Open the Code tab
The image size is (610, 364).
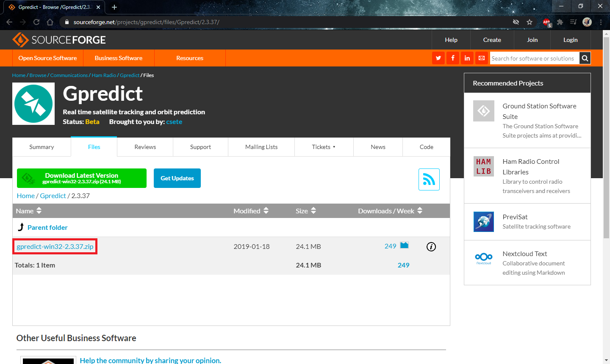click(x=427, y=147)
